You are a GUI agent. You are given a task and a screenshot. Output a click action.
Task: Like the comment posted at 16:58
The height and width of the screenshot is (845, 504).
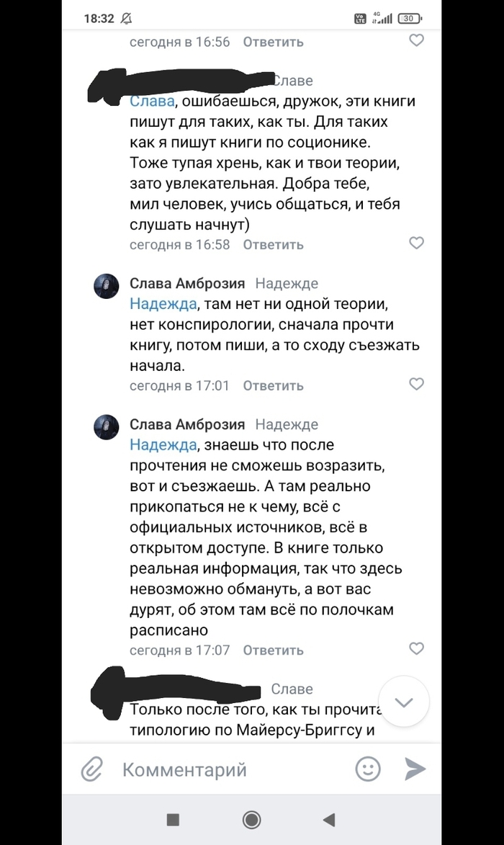pyautogui.click(x=416, y=243)
